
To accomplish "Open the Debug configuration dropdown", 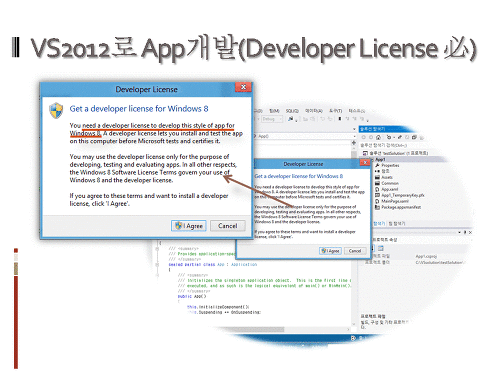I will pyautogui.click(x=272, y=119).
